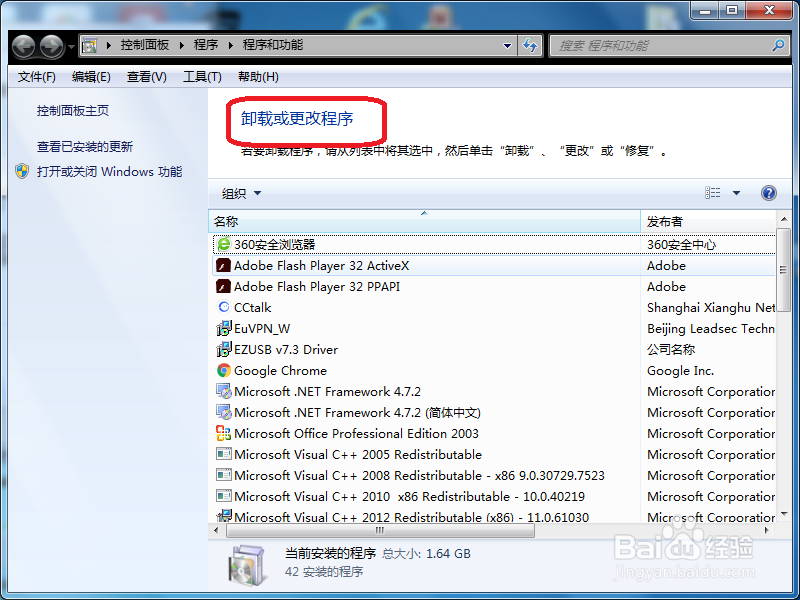Select Adobe Flash Player 32 PPAPI icon

(x=223, y=286)
